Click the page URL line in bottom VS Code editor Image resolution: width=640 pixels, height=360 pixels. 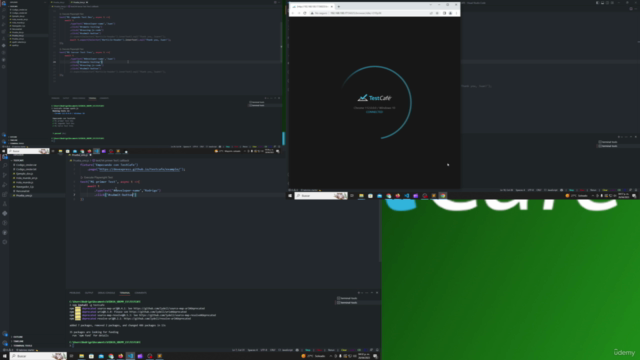(x=136, y=169)
